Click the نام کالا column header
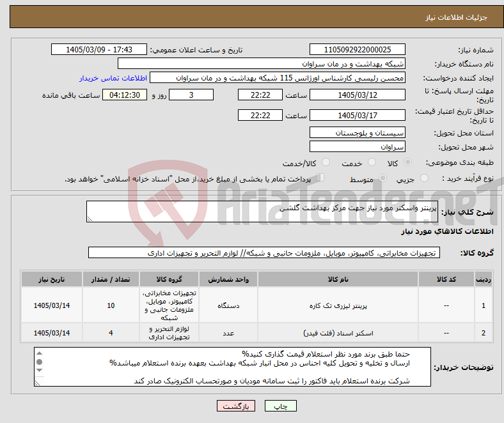Screen dimensions: 504x423 [338, 279]
